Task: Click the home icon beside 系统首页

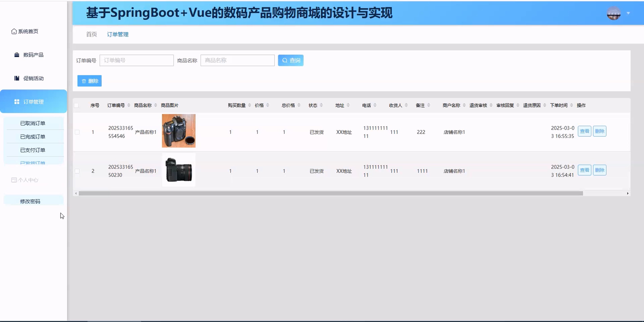Action: 14,31
